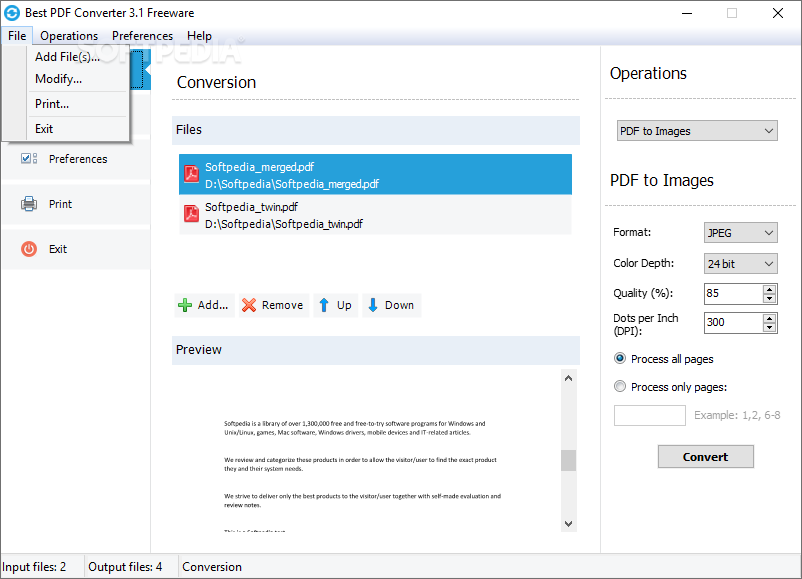
Task: Click Exit in the left sidebar
Action: pyautogui.click(x=76, y=249)
